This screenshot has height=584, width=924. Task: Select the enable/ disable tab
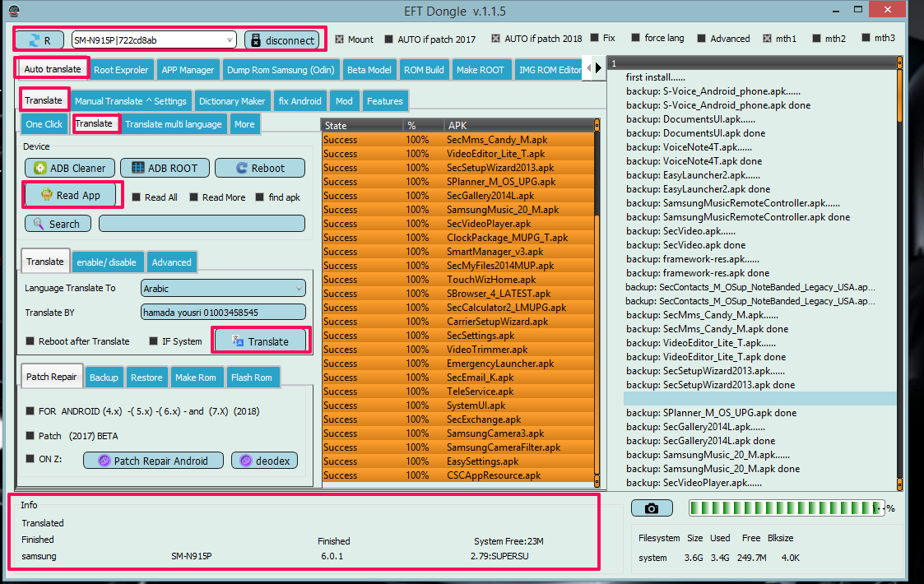(x=107, y=262)
